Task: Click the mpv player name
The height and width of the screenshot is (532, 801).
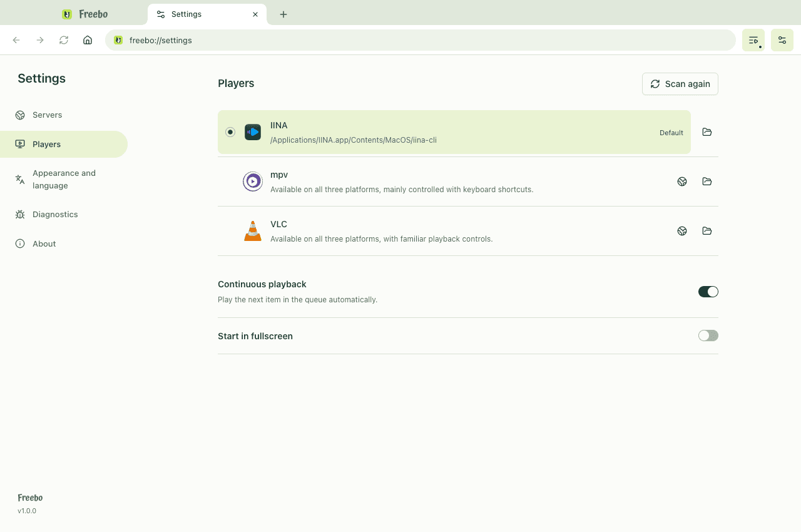Action: tap(279, 175)
